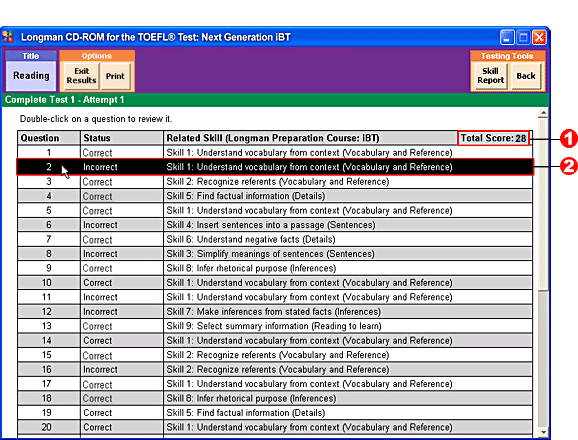Click the scrollbar up arrow
This screenshot has height=440, width=578.
coord(543,113)
